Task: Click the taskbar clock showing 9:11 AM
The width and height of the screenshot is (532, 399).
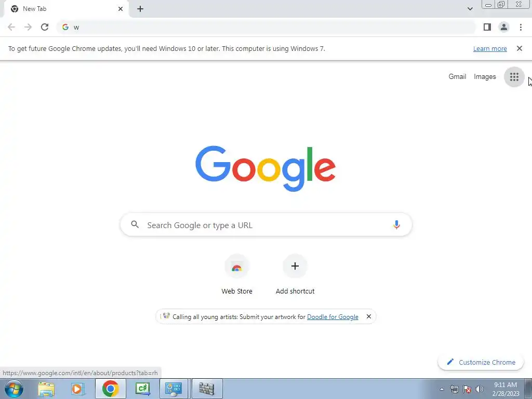Action: click(506, 389)
